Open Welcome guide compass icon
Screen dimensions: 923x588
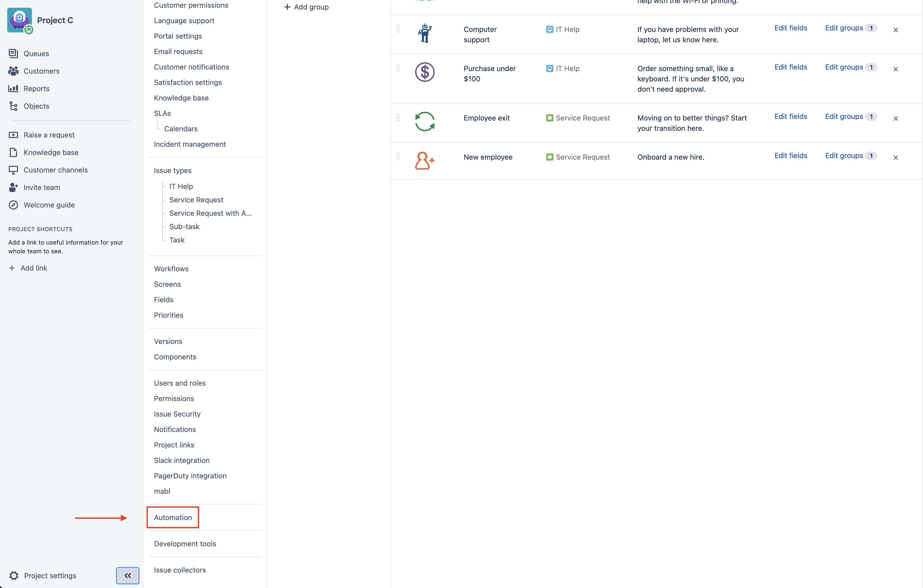tap(13, 205)
